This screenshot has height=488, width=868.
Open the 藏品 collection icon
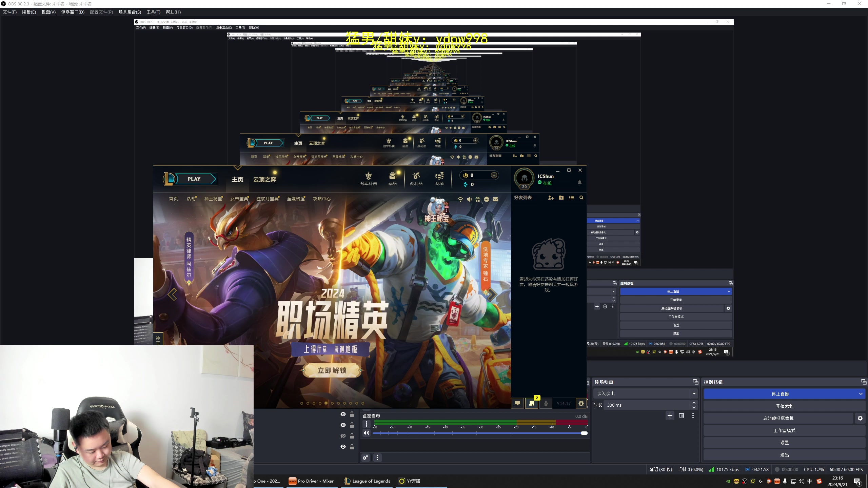pyautogui.click(x=392, y=179)
